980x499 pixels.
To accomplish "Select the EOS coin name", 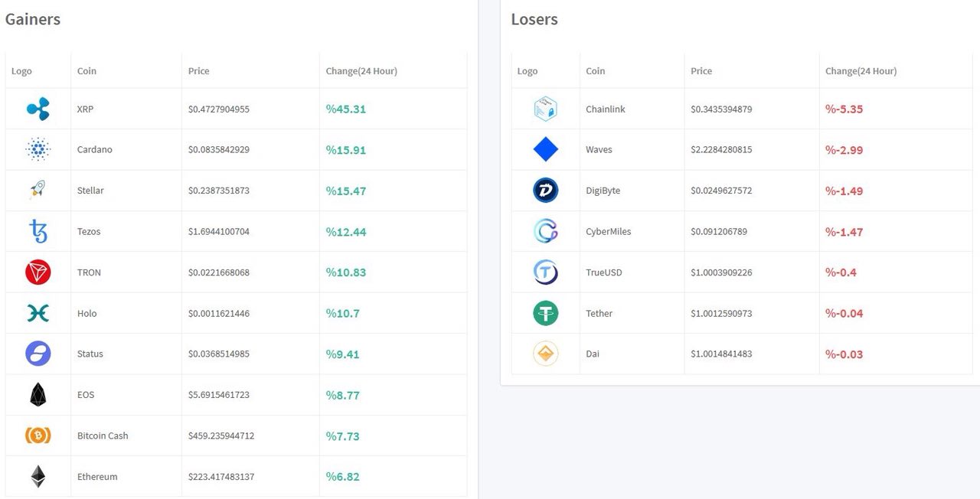I will (85, 395).
